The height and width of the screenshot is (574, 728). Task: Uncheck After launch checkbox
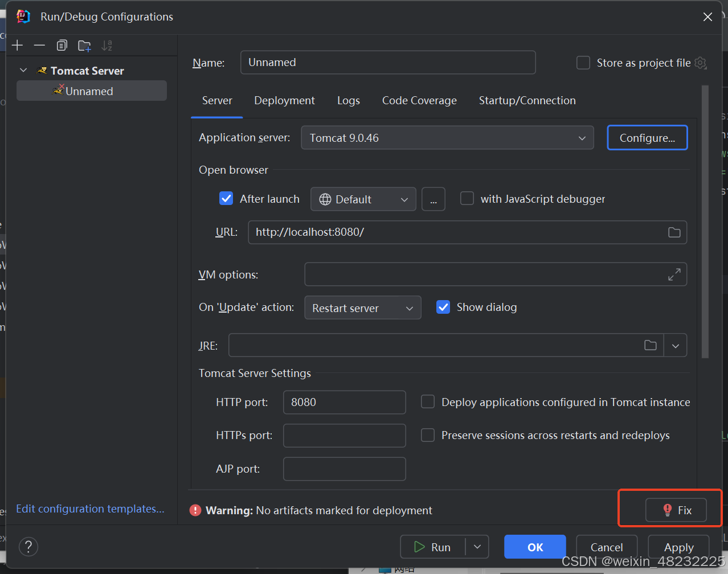point(226,199)
